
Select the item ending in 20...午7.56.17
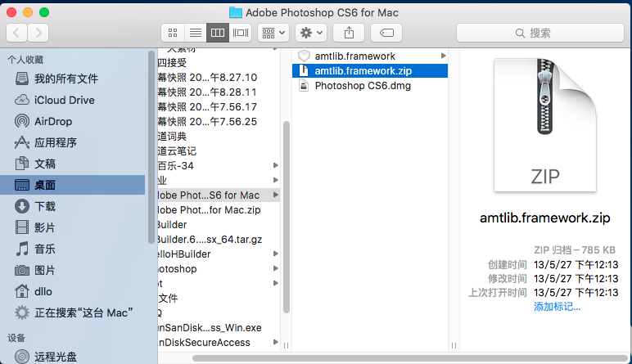tap(219, 106)
